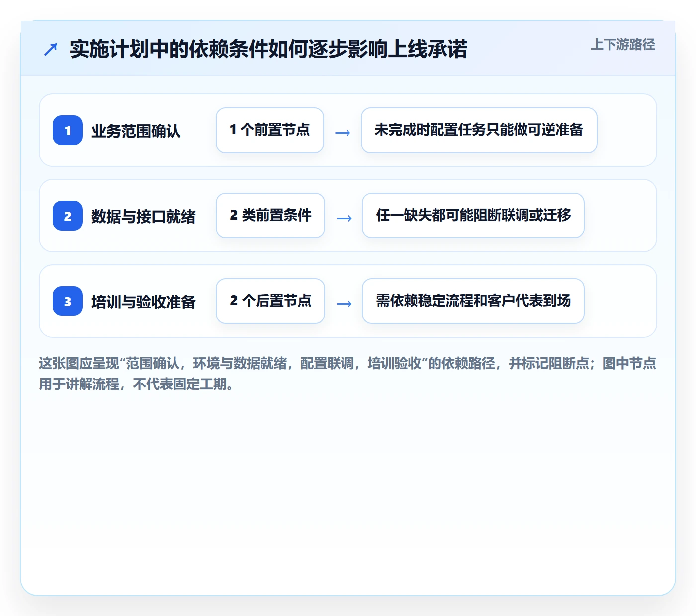This screenshot has height=616, width=696.
Task: Select the 上下游路径 label in the header
Action: (x=623, y=45)
